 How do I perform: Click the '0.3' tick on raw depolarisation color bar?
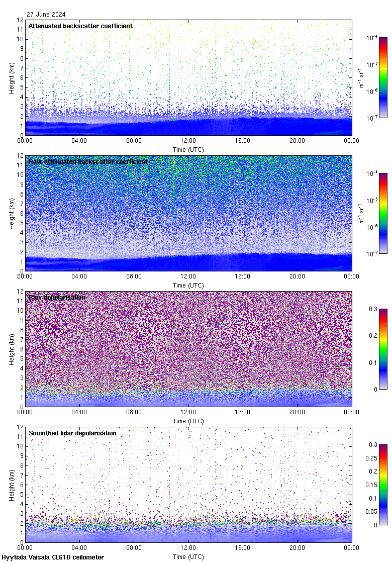[x=373, y=309]
